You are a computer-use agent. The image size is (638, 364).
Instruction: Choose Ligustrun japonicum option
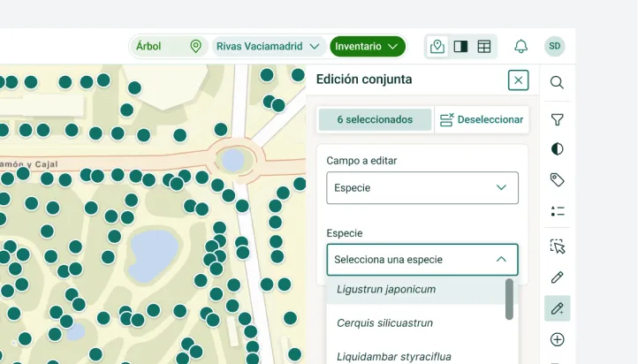(x=415, y=290)
